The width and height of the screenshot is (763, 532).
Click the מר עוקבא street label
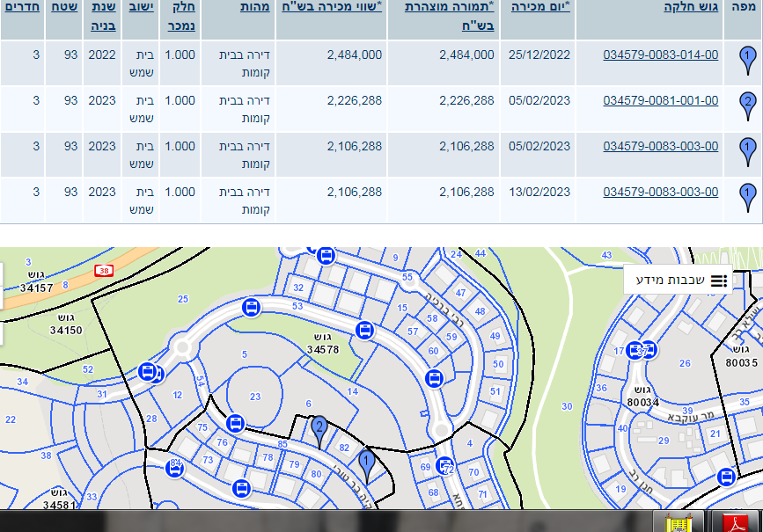click(690, 416)
